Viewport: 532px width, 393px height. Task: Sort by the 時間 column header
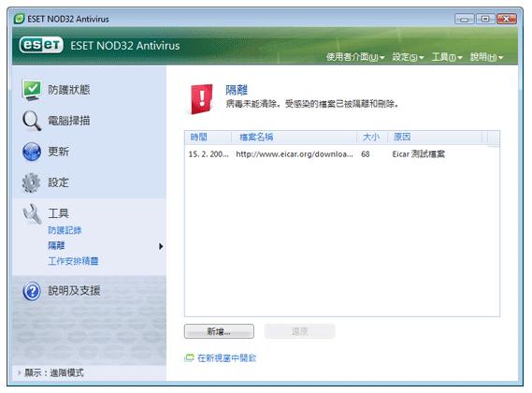208,138
